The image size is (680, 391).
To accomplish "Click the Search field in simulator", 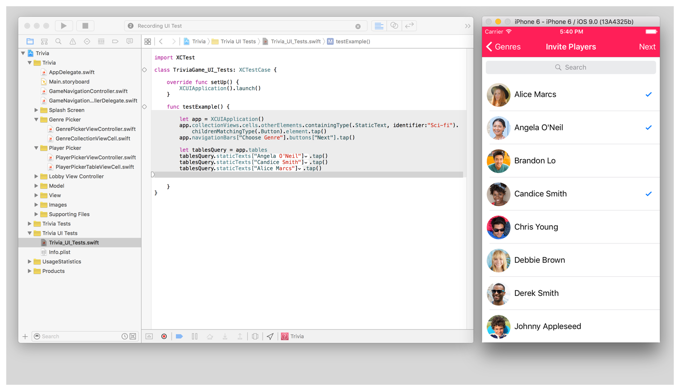I will tap(571, 68).
